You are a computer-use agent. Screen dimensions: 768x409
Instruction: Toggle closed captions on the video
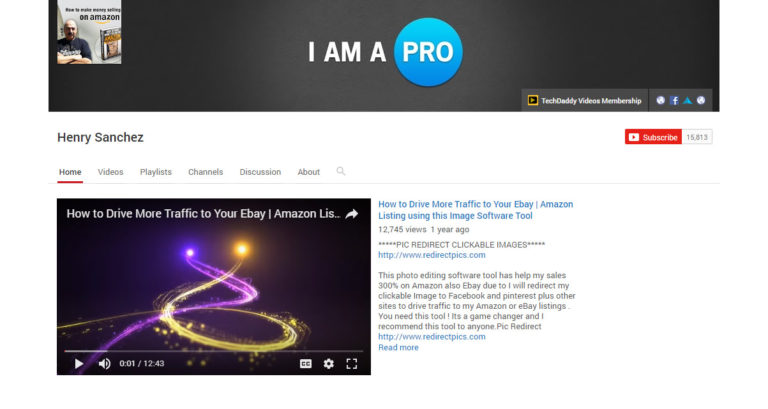pyautogui.click(x=306, y=363)
